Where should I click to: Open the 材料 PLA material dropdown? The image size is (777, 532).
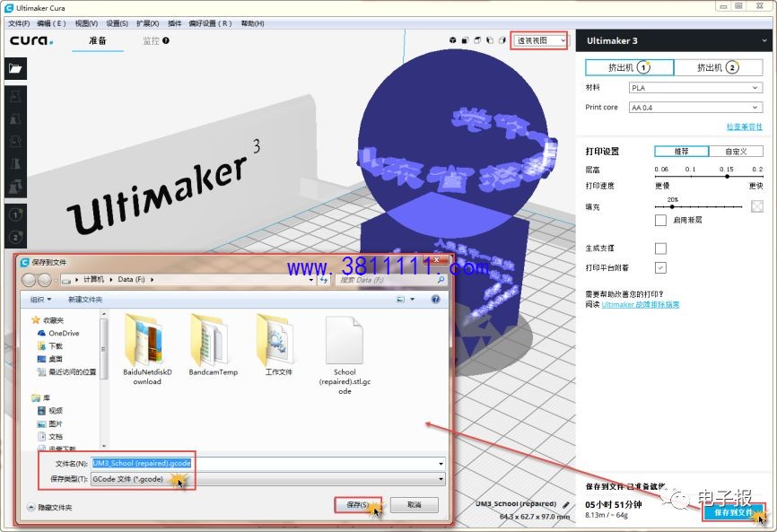(x=695, y=88)
